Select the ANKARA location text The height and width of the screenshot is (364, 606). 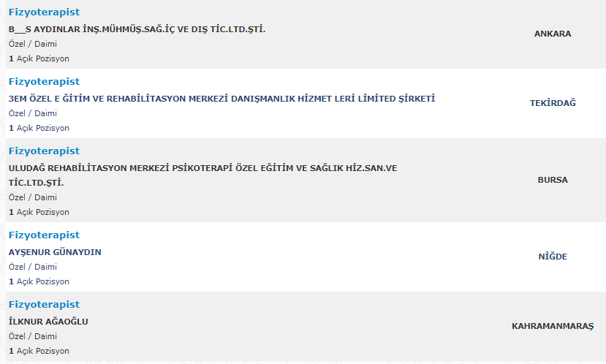[x=553, y=34]
